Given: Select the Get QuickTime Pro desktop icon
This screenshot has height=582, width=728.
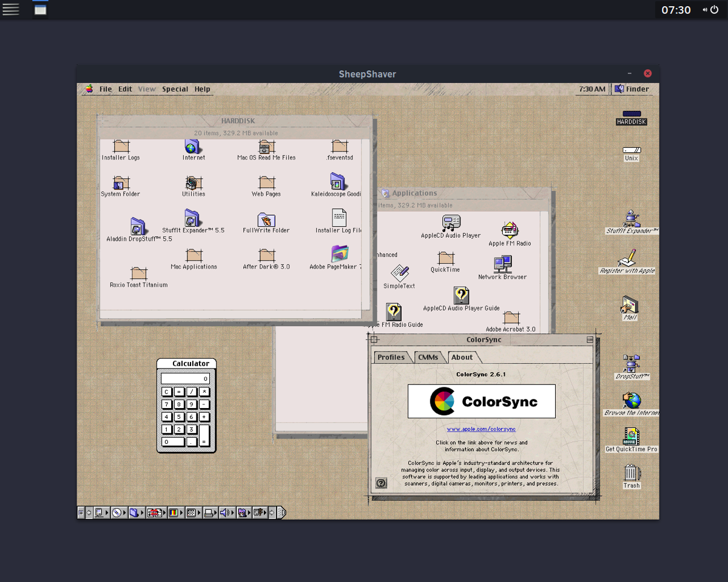Looking at the screenshot, I should pos(632,436).
